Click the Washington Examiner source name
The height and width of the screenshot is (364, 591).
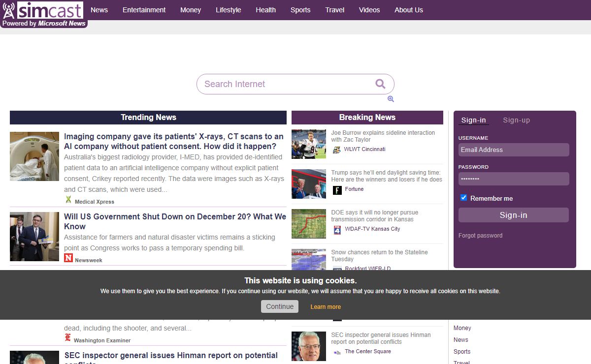coord(102,340)
